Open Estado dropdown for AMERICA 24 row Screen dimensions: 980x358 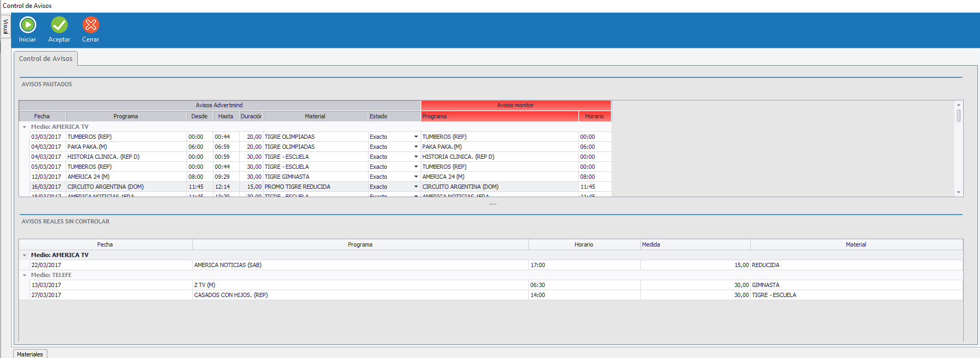(416, 177)
